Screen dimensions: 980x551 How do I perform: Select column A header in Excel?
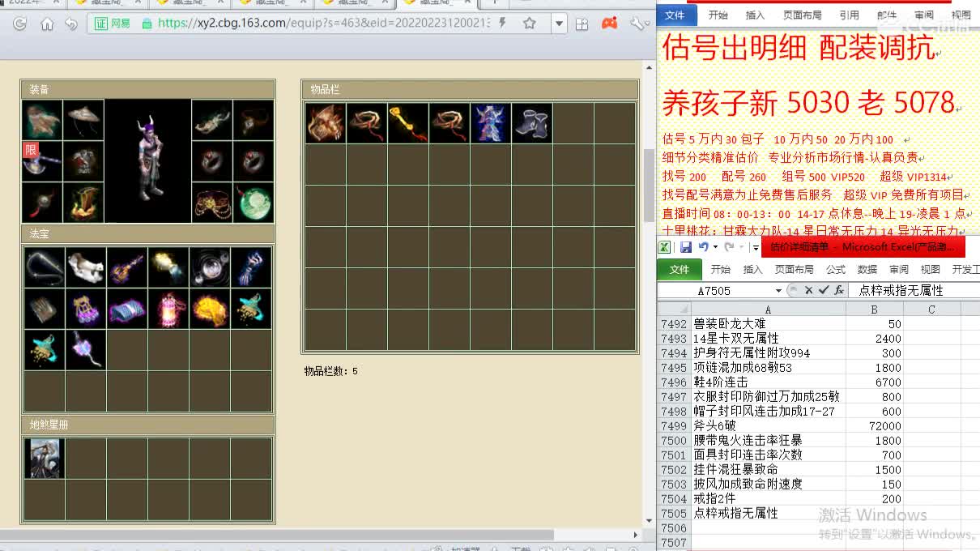768,309
